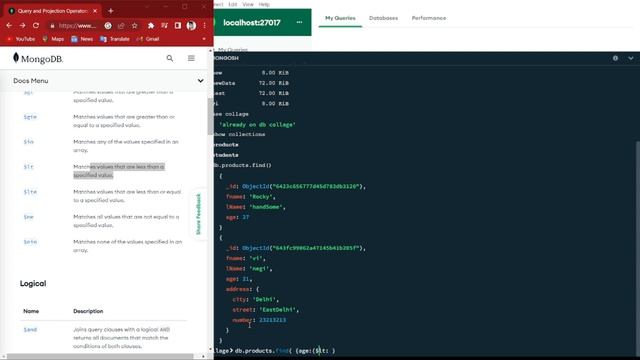Screen dimensions: 640x360
Task: Open the media control toolbar icon
Action: (x=164, y=26)
